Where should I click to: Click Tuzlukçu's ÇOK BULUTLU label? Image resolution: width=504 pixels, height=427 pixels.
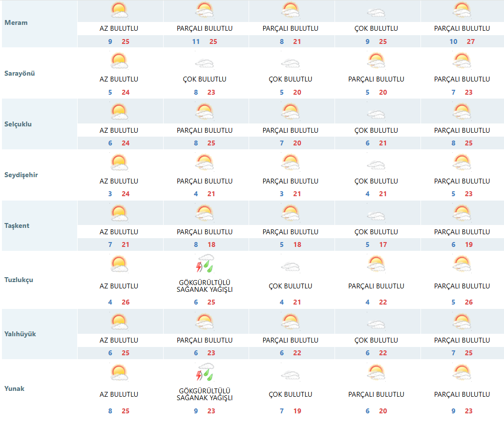click(x=291, y=286)
